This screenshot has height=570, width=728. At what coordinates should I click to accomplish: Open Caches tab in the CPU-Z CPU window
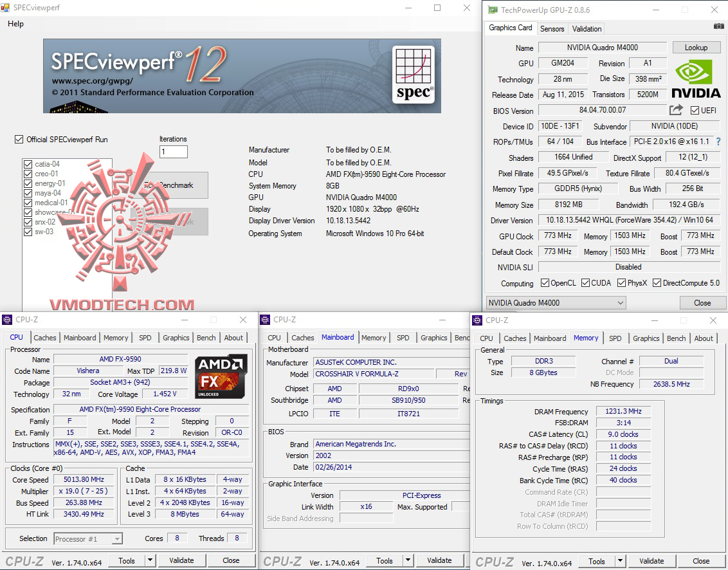(x=45, y=338)
